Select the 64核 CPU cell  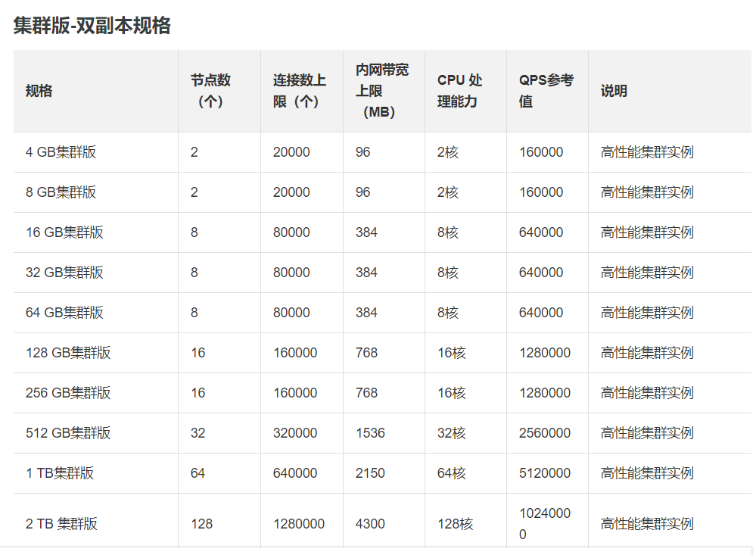point(452,472)
